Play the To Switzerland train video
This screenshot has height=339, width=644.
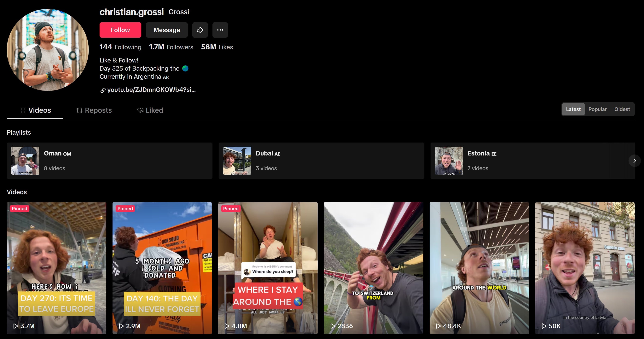pos(374,268)
